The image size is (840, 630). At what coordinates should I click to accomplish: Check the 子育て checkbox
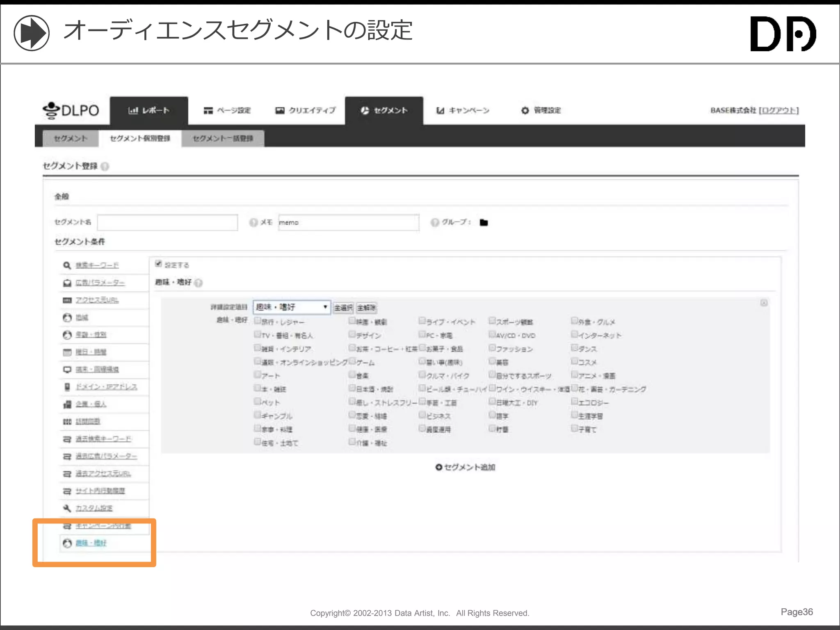(x=575, y=428)
